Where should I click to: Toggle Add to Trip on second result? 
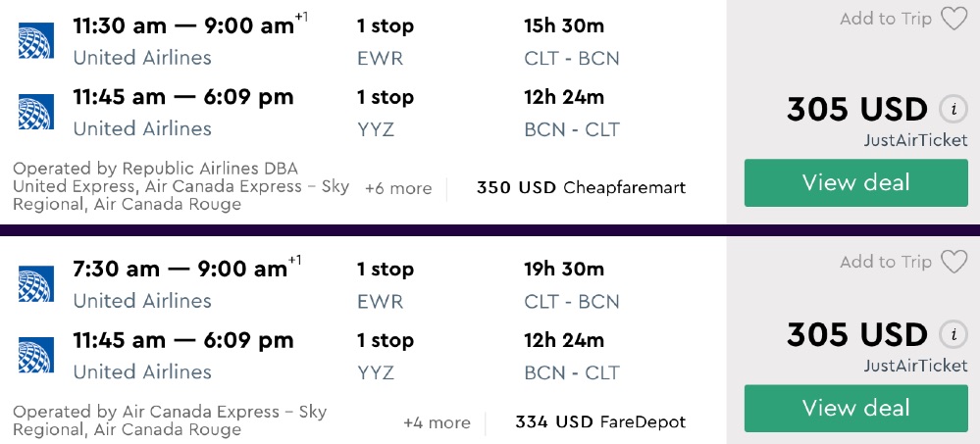[x=886, y=262]
